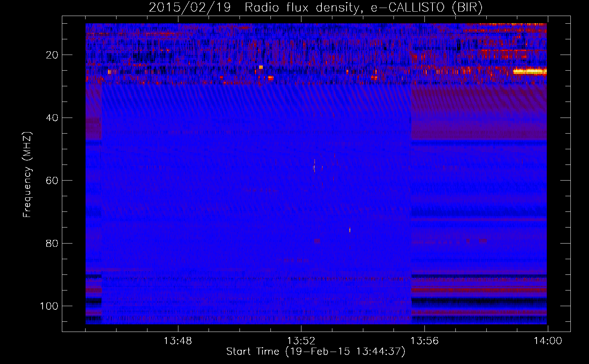
Task: Click the 13:56 time tick label
Action: pyautogui.click(x=424, y=341)
